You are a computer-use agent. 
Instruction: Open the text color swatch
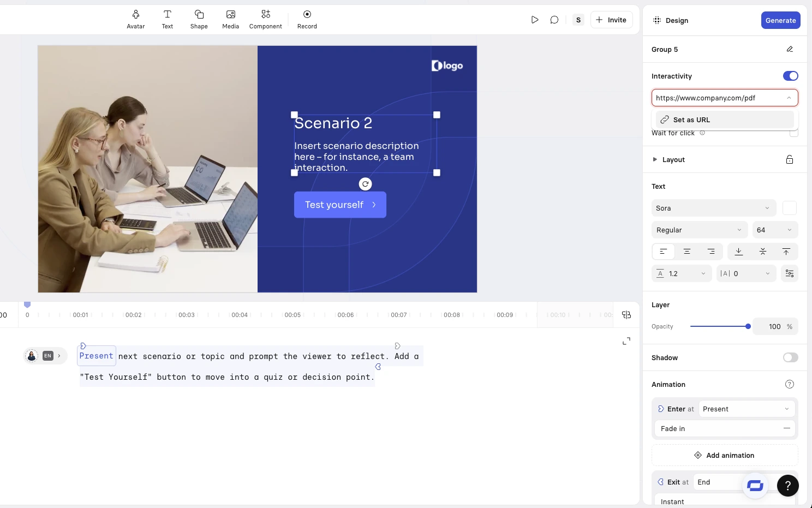click(790, 208)
